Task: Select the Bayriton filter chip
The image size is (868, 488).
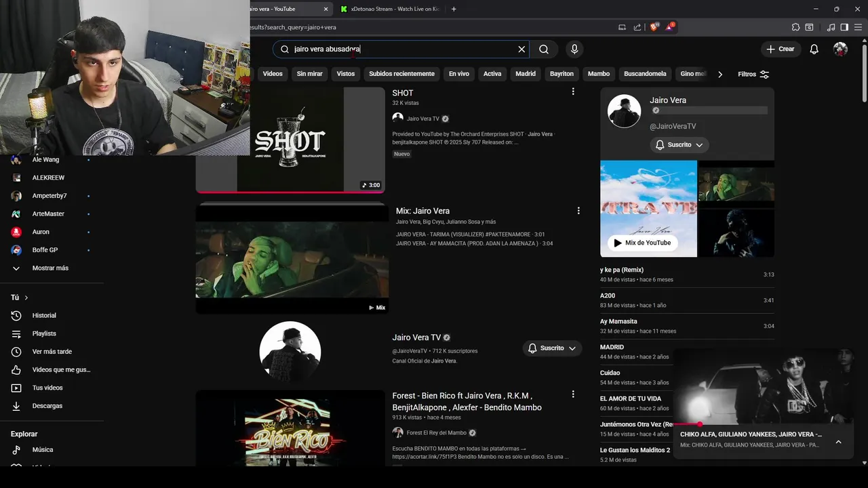Action: [x=561, y=74]
